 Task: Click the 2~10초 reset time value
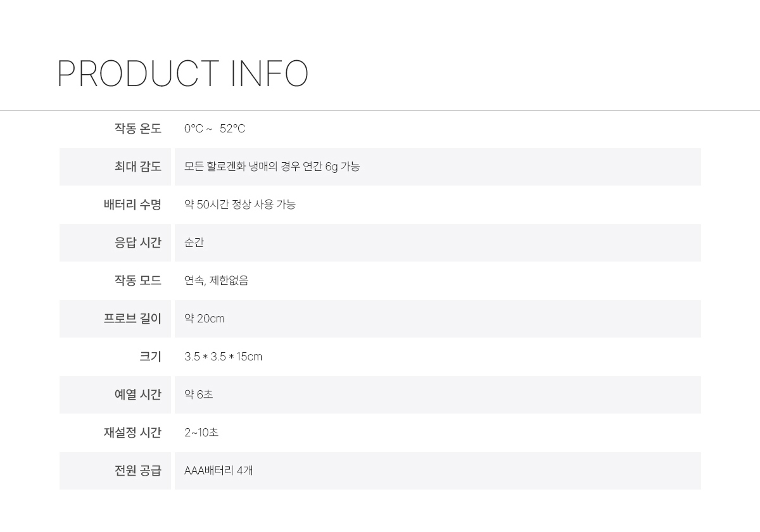pos(201,433)
